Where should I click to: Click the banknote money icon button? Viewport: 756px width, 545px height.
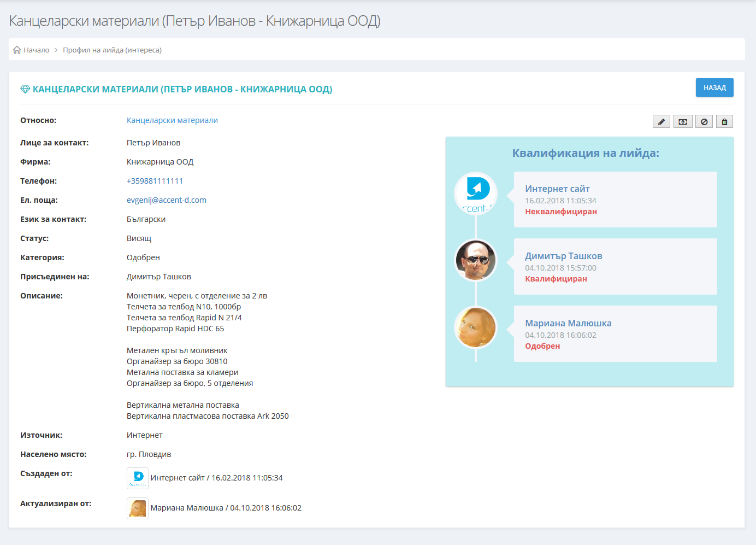pyautogui.click(x=683, y=121)
